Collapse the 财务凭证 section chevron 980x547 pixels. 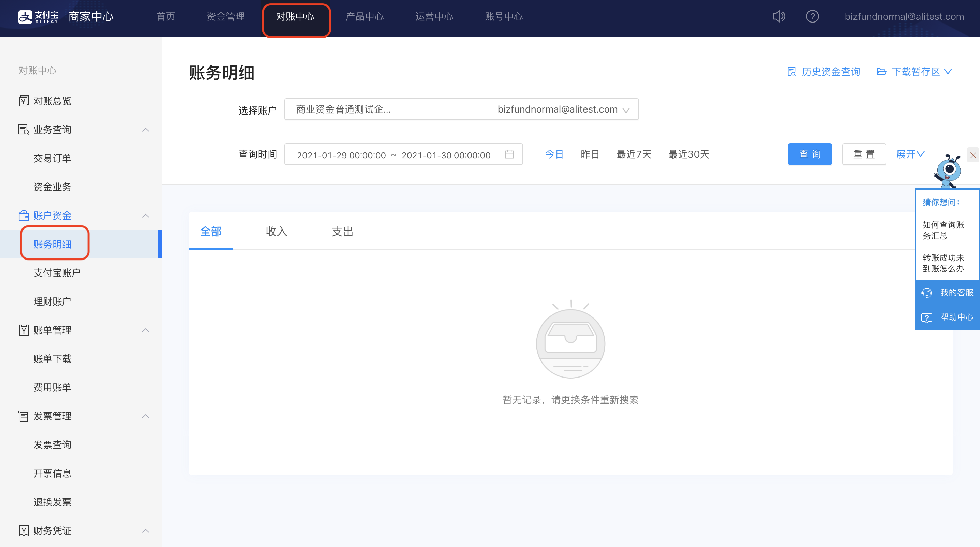pyautogui.click(x=145, y=531)
